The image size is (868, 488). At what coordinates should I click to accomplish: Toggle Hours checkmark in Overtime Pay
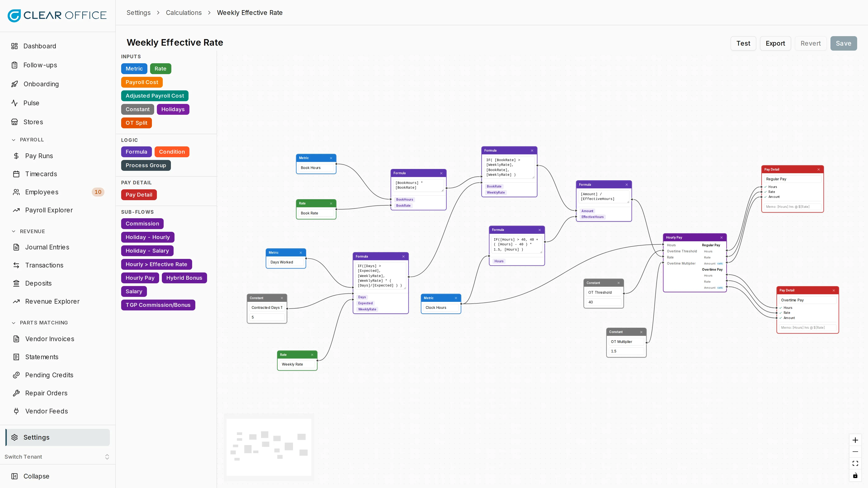(781, 308)
